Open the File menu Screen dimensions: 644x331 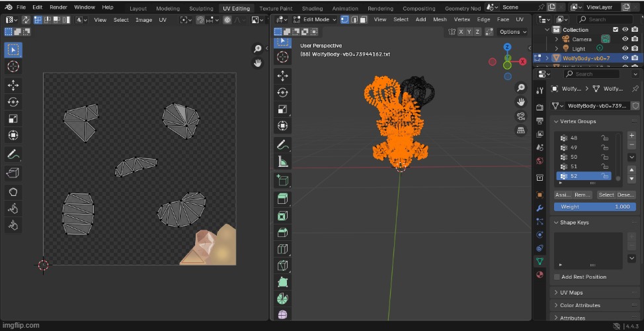click(21, 7)
